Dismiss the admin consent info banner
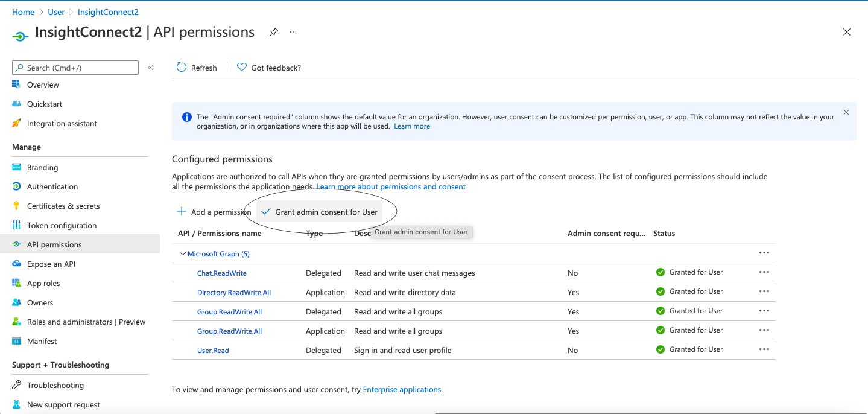The width and height of the screenshot is (868, 414). click(846, 112)
